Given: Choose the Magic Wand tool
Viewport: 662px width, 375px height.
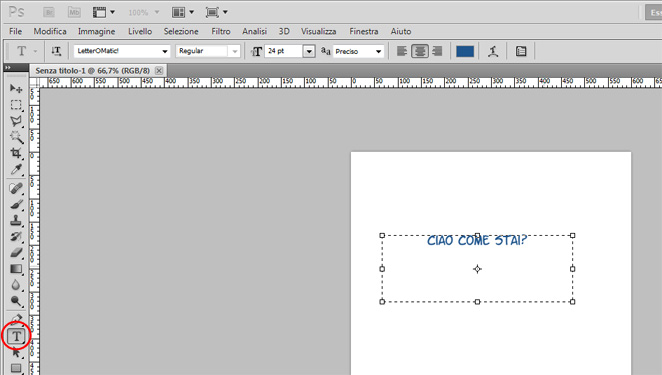Looking at the screenshot, I should 16,137.
